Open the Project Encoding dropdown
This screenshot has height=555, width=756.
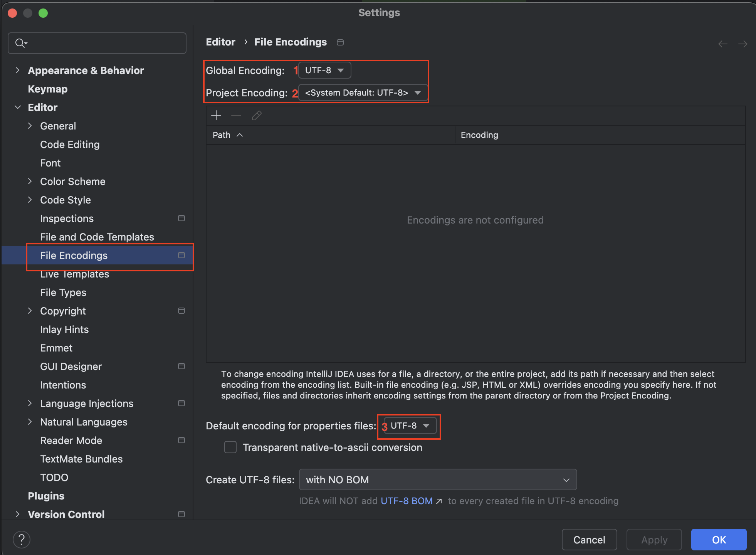(x=363, y=93)
